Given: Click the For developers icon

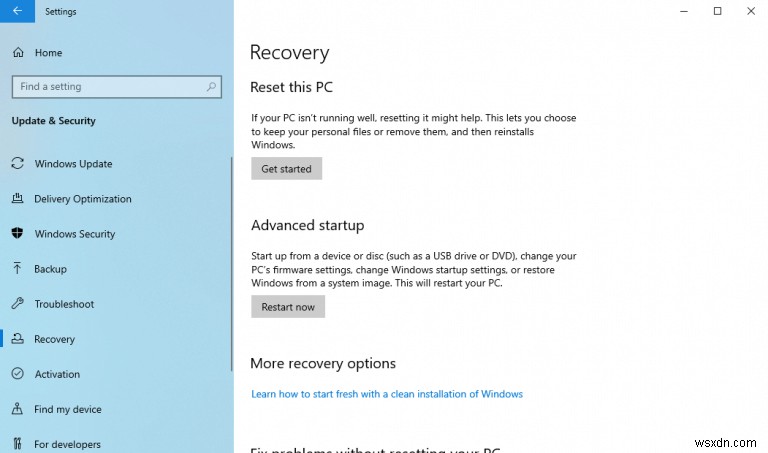Looking at the screenshot, I should (18, 444).
